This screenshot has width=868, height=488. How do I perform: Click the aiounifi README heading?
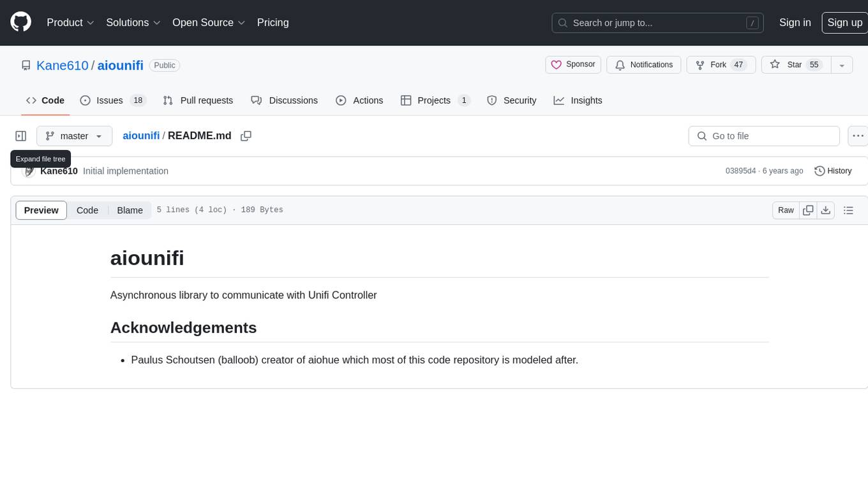[147, 258]
